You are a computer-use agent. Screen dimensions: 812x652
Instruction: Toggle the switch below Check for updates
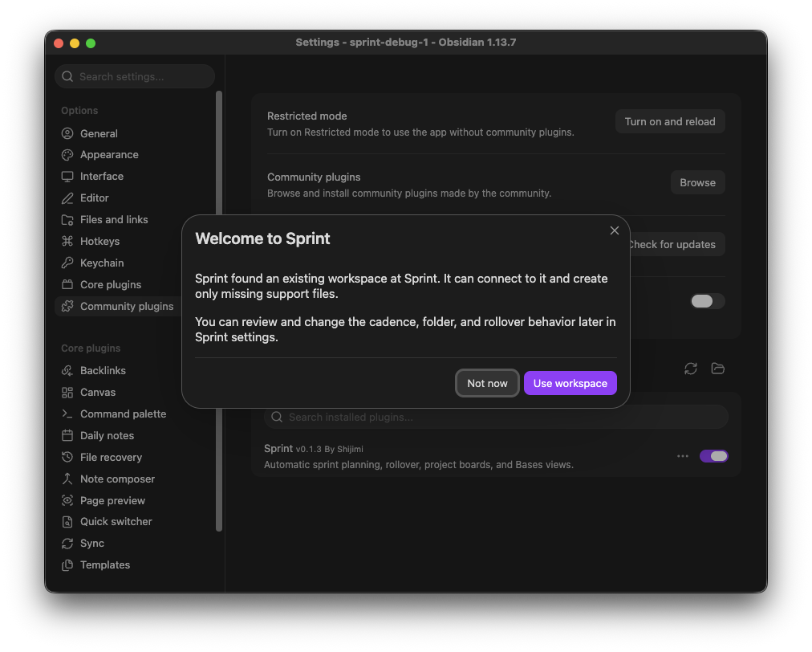pyautogui.click(x=708, y=301)
